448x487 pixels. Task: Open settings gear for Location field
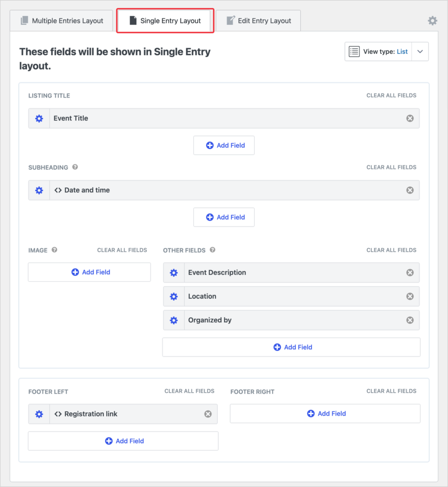coord(174,297)
